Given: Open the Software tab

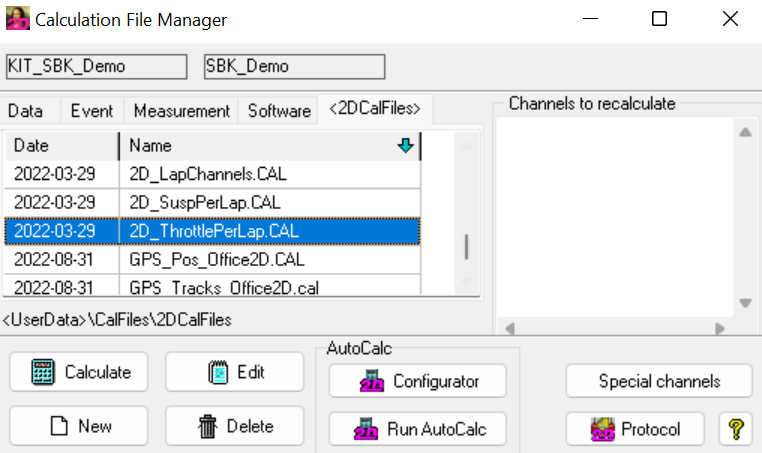Looking at the screenshot, I should (x=279, y=111).
